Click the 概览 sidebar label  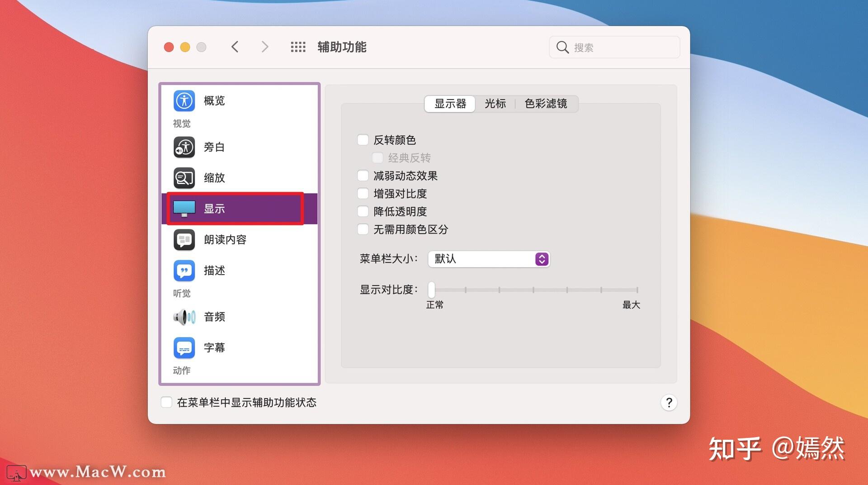tap(214, 100)
